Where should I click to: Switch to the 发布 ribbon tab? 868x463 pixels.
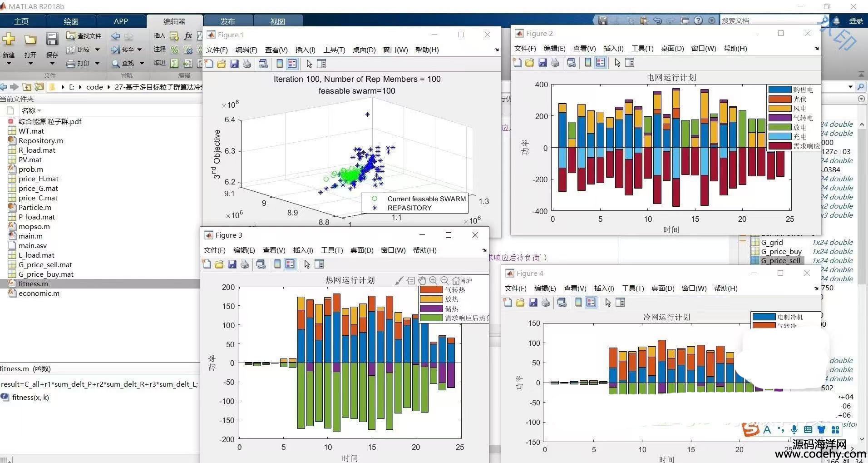pyautogui.click(x=227, y=21)
